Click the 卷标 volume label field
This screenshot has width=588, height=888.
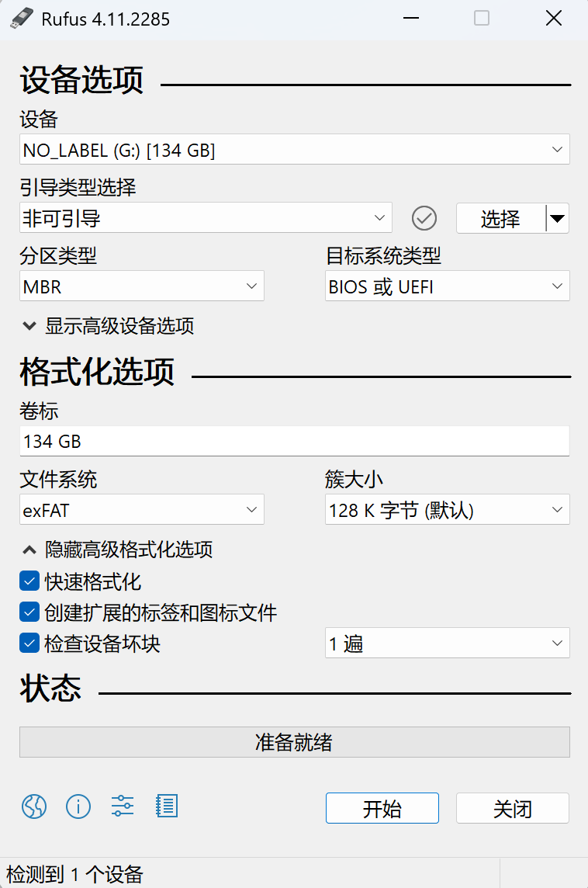click(294, 441)
